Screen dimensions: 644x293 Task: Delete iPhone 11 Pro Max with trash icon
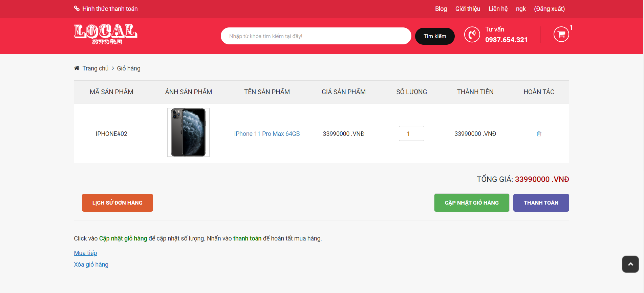(x=539, y=134)
